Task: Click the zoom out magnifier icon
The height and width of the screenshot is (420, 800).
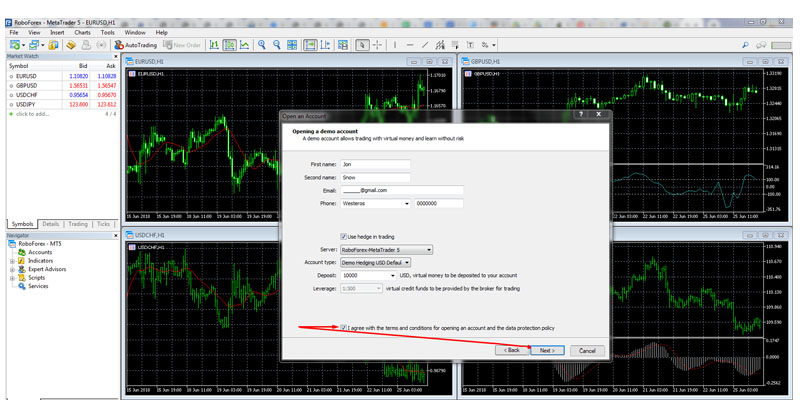Action: tap(277, 45)
